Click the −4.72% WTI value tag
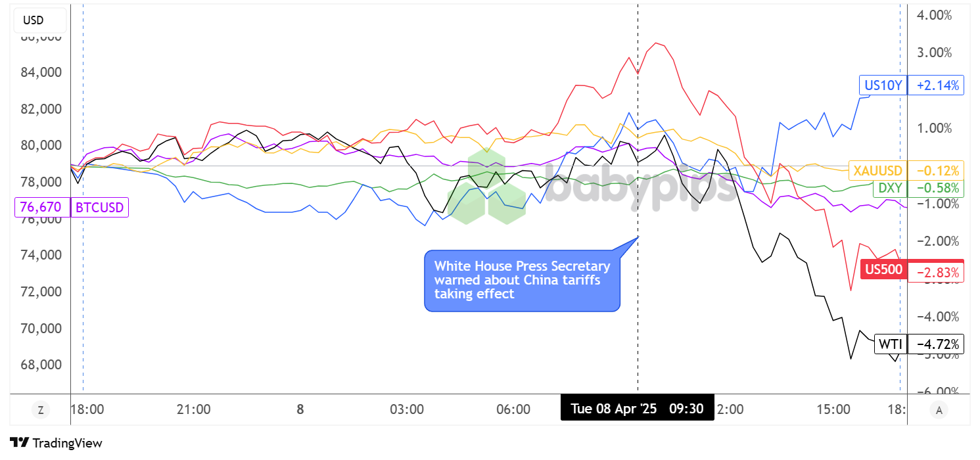Screen dimensions: 980x460 click(935, 344)
